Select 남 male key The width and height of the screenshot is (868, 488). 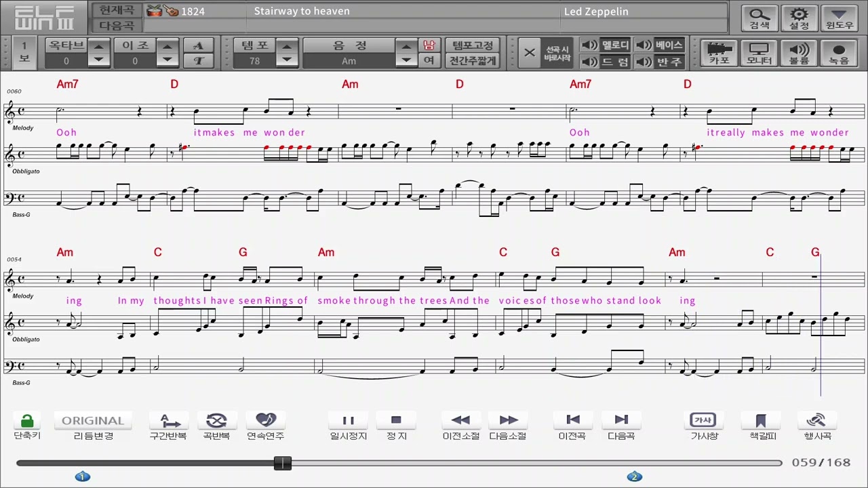(429, 45)
